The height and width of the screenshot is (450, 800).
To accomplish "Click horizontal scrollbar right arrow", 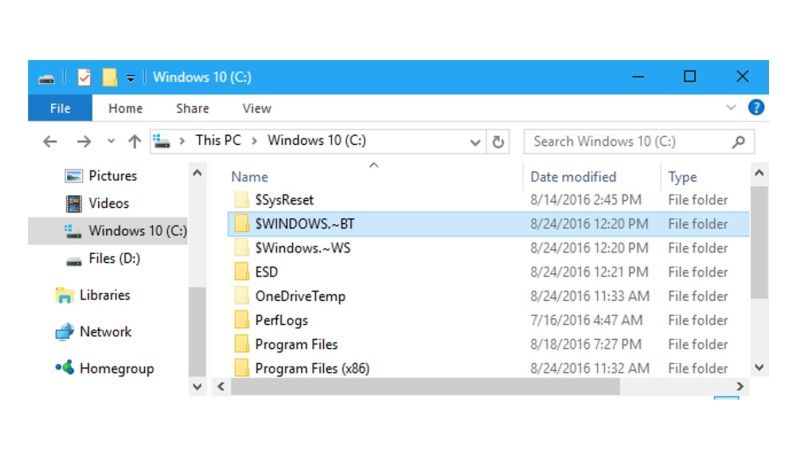I will tap(740, 387).
